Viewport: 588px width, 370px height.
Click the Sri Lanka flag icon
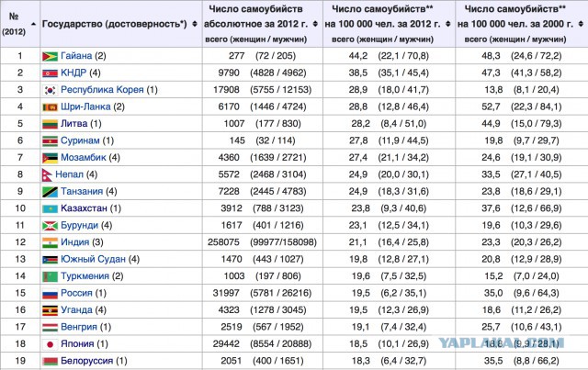point(50,107)
